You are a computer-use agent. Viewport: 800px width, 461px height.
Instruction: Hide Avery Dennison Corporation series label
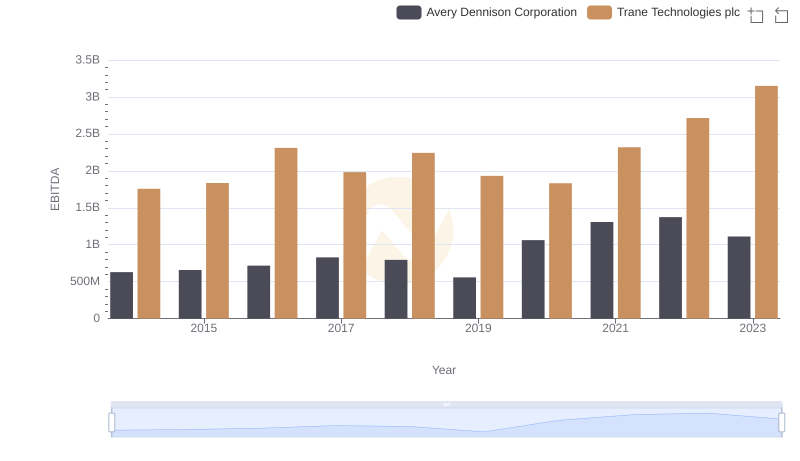click(502, 12)
